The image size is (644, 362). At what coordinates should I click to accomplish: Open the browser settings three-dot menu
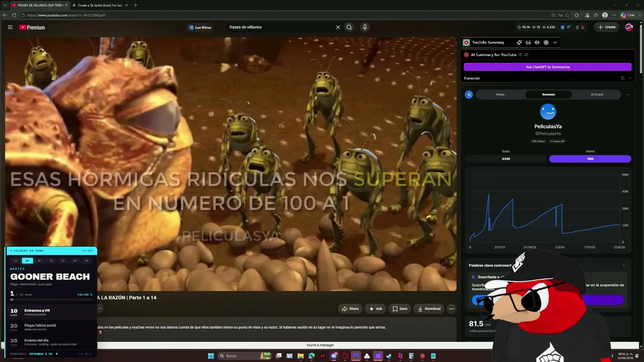click(614, 15)
